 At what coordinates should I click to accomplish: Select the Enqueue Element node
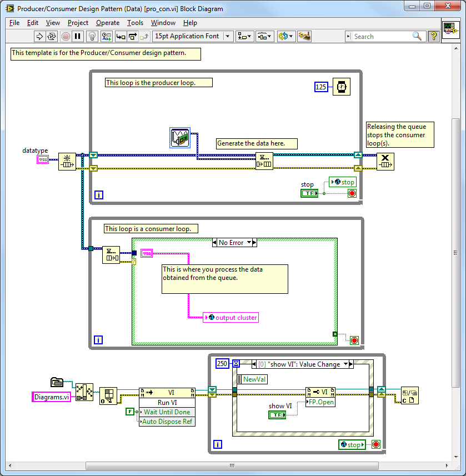(x=264, y=161)
